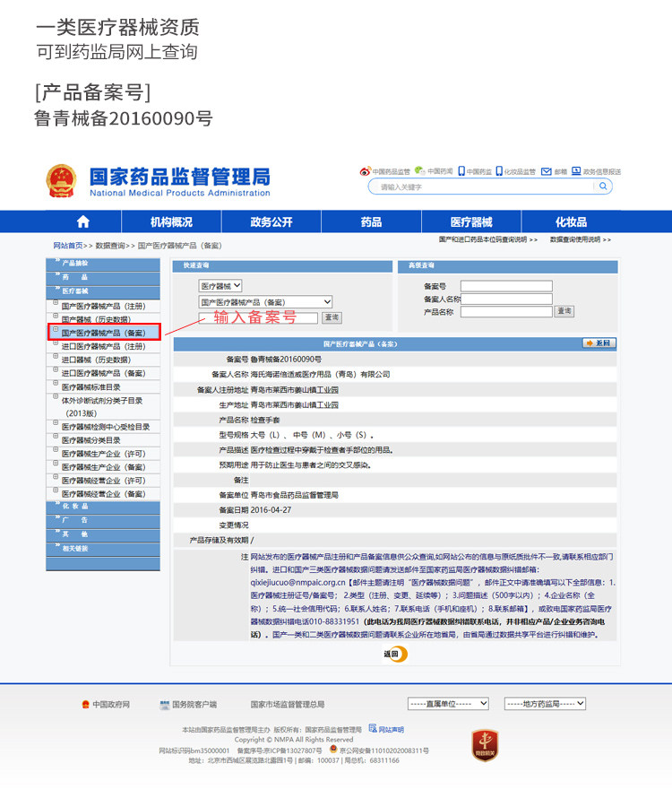672x807 pixels.
Task: Expand the 产品抽检 sidebar section
Action: pyautogui.click(x=103, y=264)
